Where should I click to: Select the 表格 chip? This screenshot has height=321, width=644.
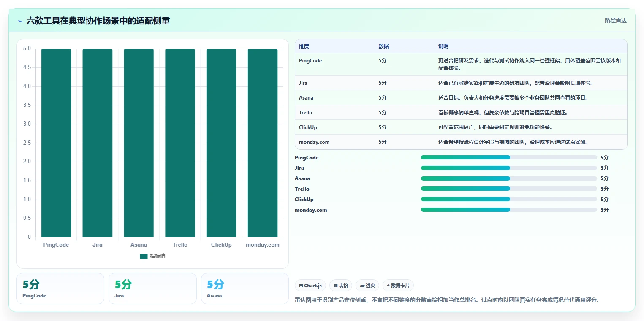point(341,286)
